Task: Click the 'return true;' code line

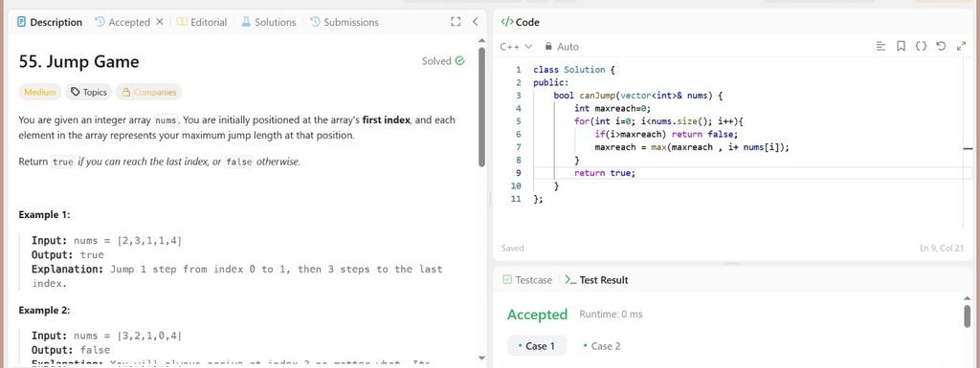Action: coord(605,173)
